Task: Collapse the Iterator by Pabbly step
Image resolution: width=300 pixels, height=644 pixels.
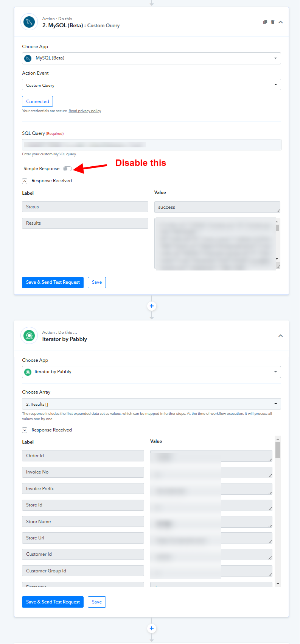Action: click(281, 336)
